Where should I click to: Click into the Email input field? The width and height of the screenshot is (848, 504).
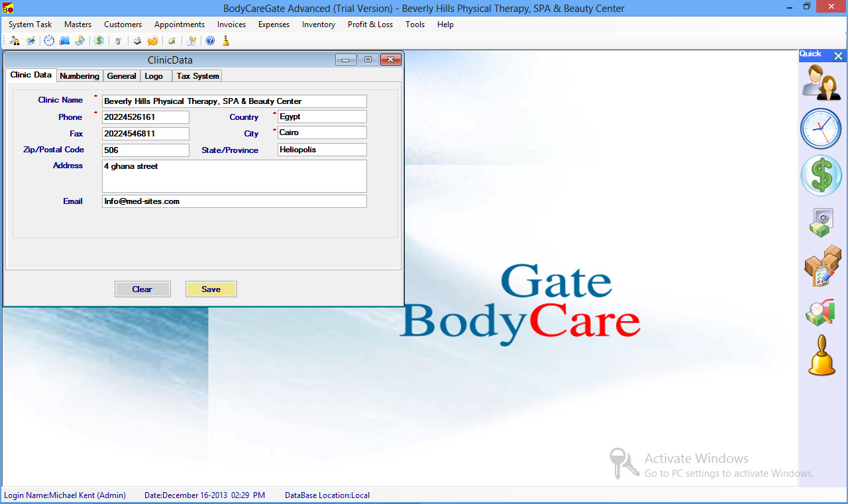[234, 201]
